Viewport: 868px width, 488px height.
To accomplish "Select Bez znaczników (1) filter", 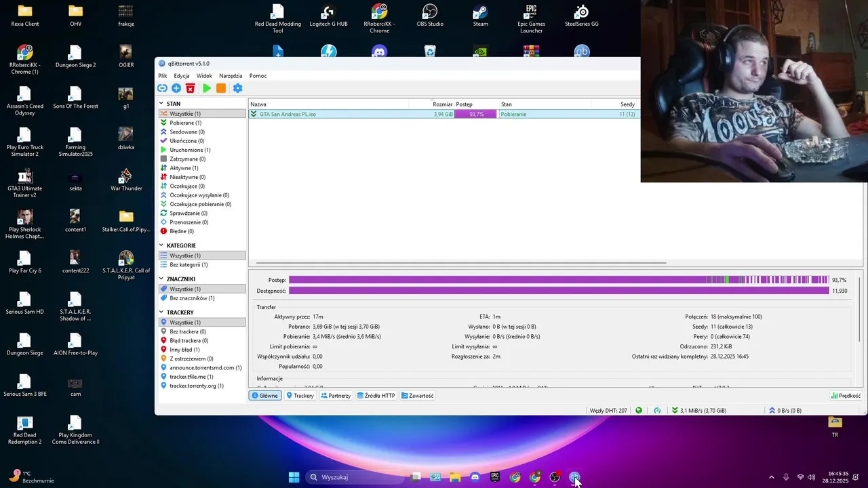I will (x=202, y=298).
